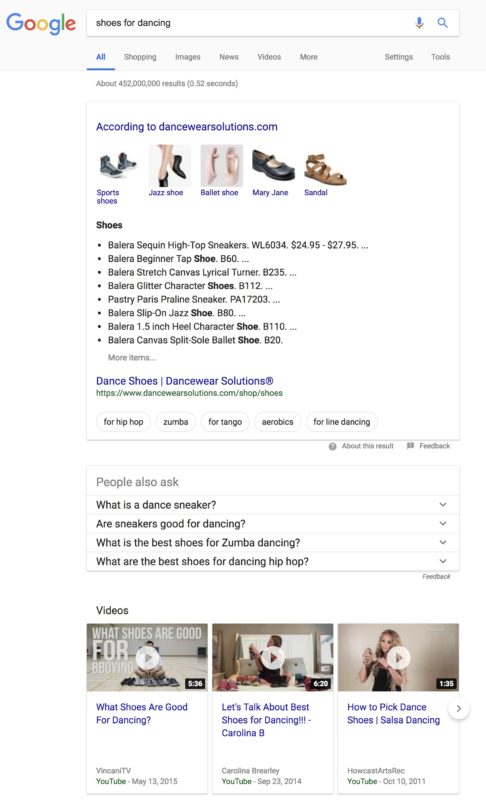Click into the search query field
Viewport: 486px width, 800px height.
pos(250,23)
